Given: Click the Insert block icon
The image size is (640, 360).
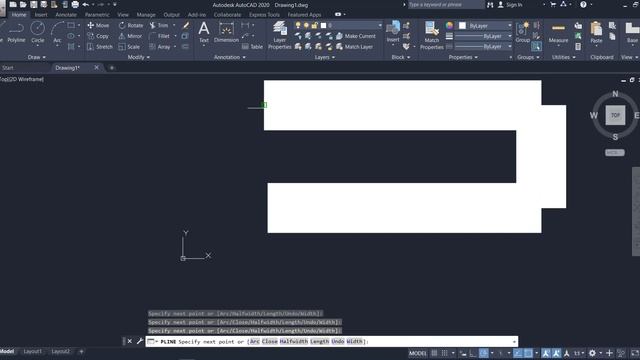Looking at the screenshot, I should (393, 32).
